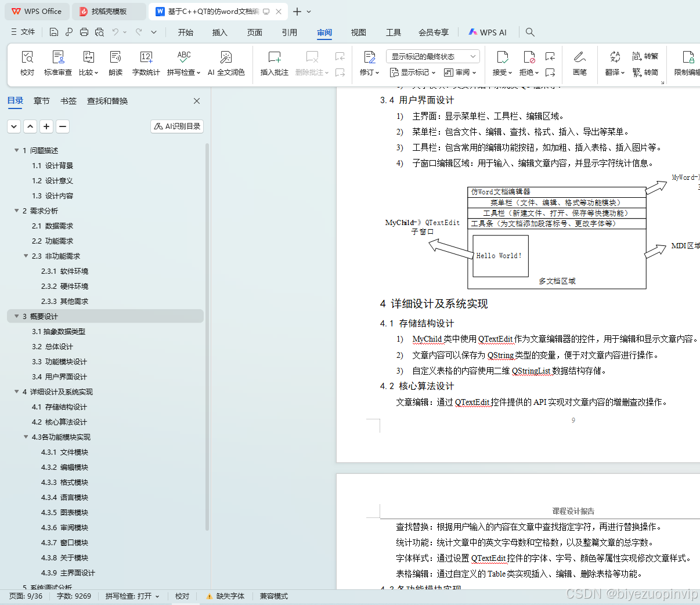Click the undo arrow icon
The image size is (700, 605).
click(x=116, y=32)
